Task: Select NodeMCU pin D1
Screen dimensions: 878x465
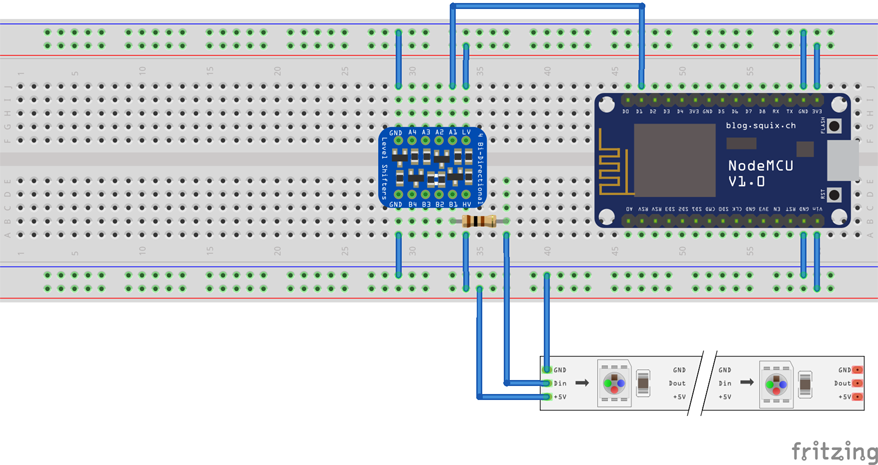Action: [642, 100]
